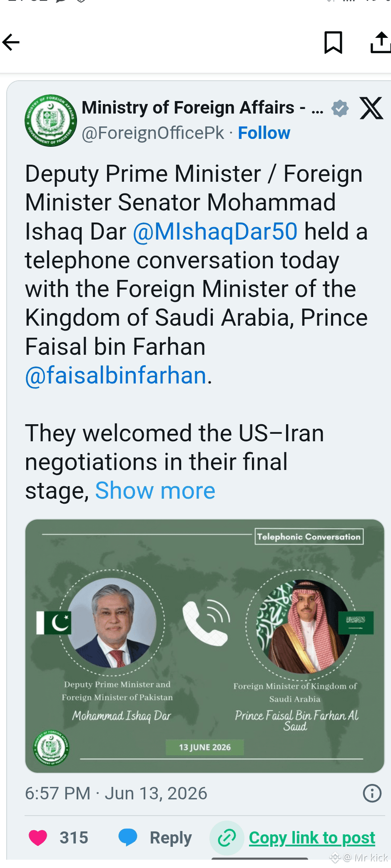
Task: Click the Reply text label
Action: [x=171, y=838]
